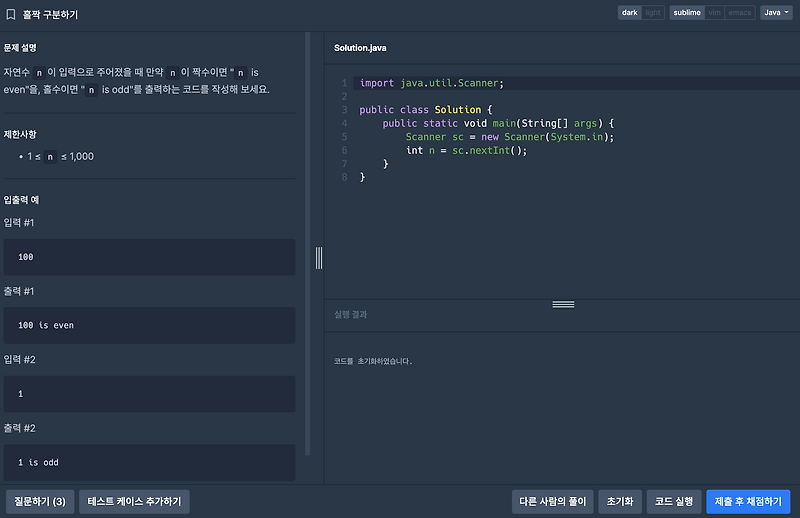Select emacs editor keymap

739,13
